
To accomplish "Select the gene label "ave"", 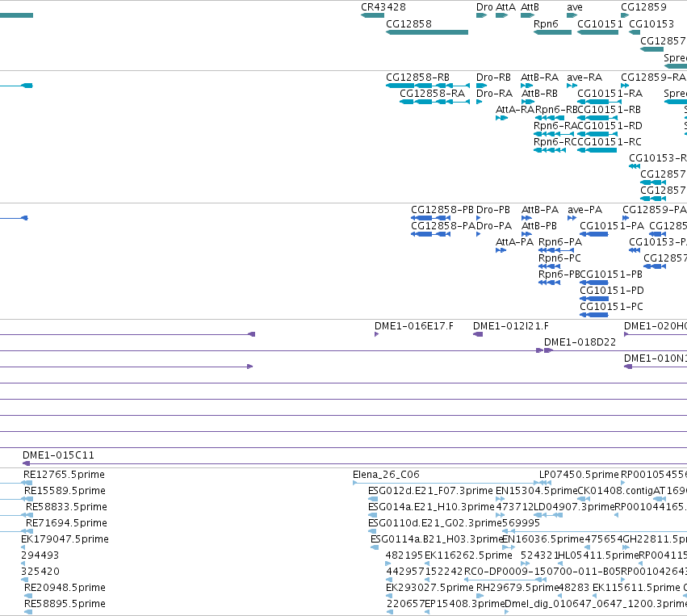I will (x=575, y=7).
